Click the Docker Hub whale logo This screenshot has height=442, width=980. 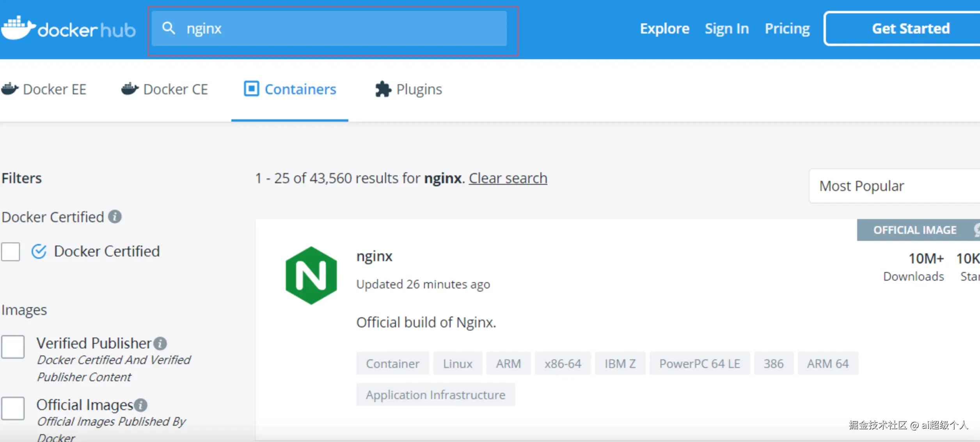(x=18, y=28)
